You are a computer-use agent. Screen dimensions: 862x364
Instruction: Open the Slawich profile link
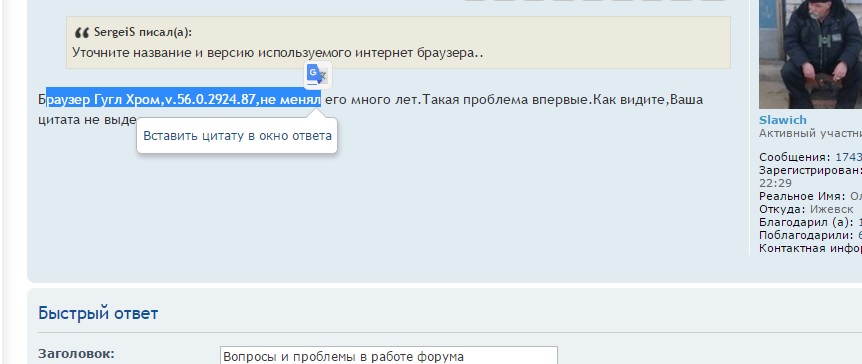point(782,120)
